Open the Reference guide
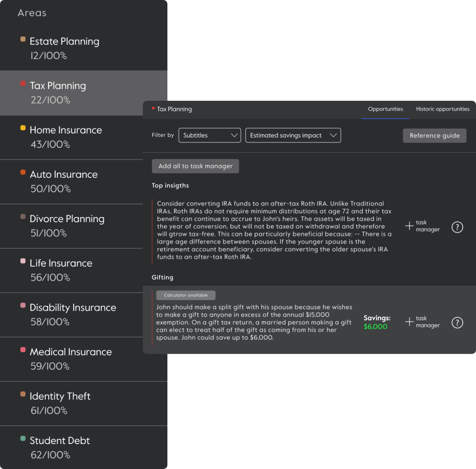 tap(434, 136)
